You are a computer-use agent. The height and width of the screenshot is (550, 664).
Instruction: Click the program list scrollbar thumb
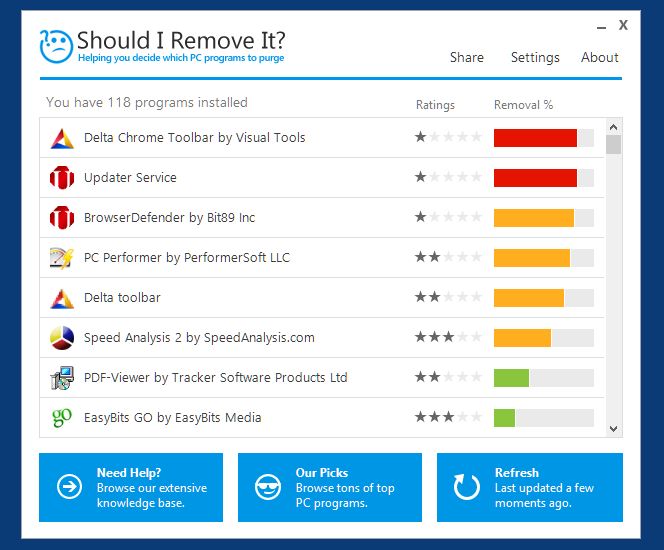click(613, 144)
